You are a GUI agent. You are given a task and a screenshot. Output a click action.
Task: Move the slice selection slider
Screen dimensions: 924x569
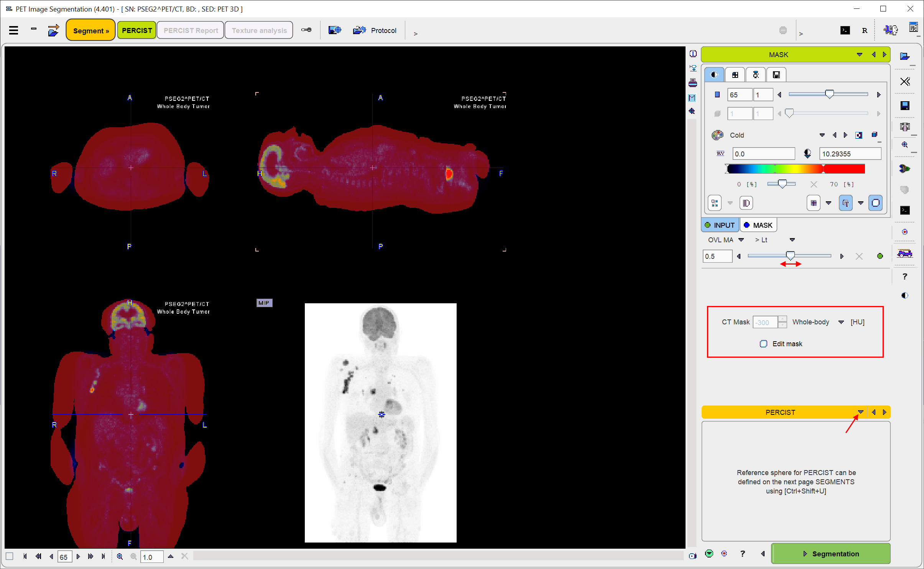[x=829, y=94]
